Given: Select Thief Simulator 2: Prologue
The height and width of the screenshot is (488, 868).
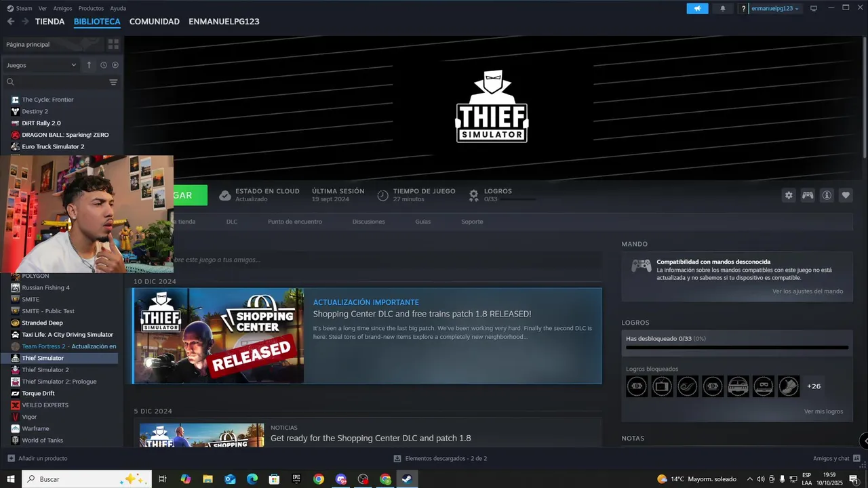Looking at the screenshot, I should (x=60, y=382).
